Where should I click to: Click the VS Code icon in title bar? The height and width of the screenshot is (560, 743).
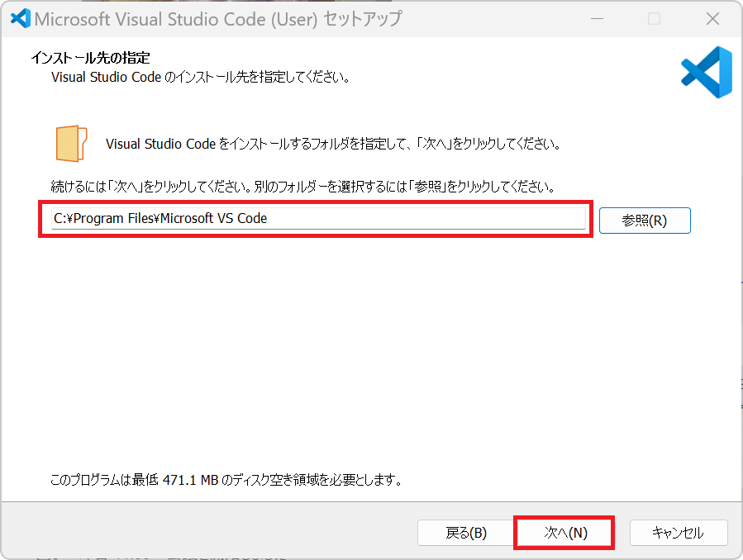click(x=20, y=18)
